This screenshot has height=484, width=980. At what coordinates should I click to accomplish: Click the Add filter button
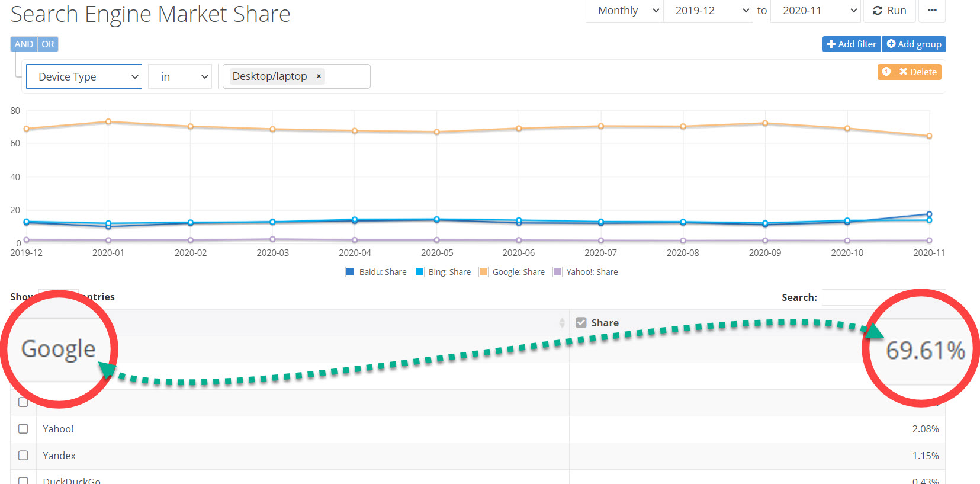pyautogui.click(x=852, y=44)
